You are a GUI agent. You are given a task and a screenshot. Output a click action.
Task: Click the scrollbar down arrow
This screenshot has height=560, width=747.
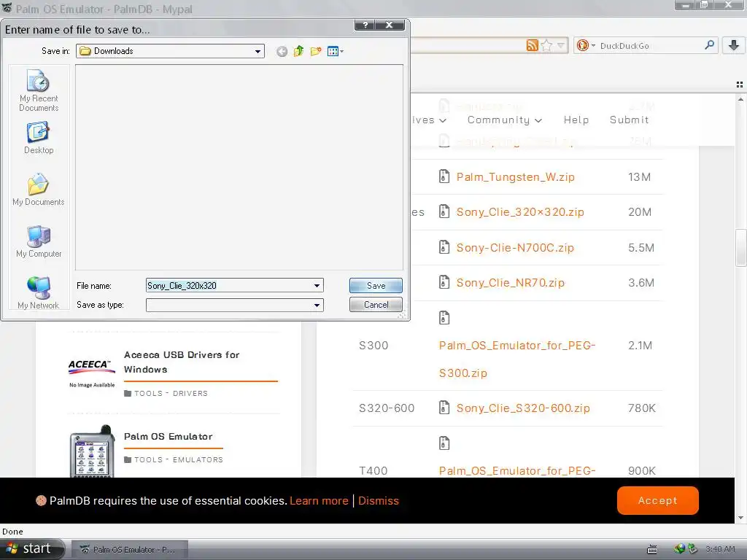[740, 518]
